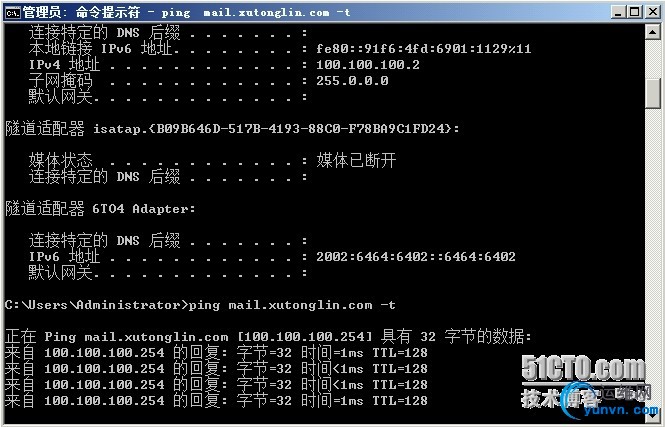The height and width of the screenshot is (427, 665).
Task: Maximize the command prompt window
Action: [x=635, y=12]
